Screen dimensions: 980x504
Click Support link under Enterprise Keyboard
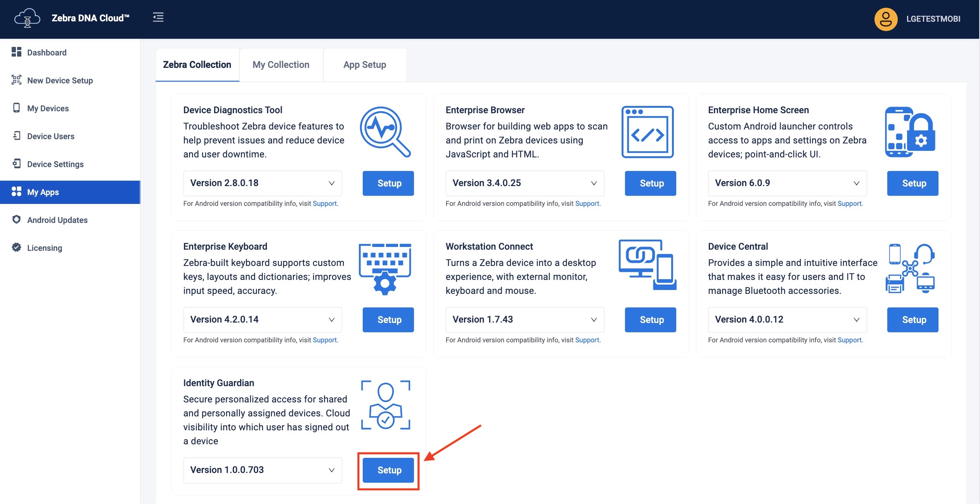[x=325, y=340]
